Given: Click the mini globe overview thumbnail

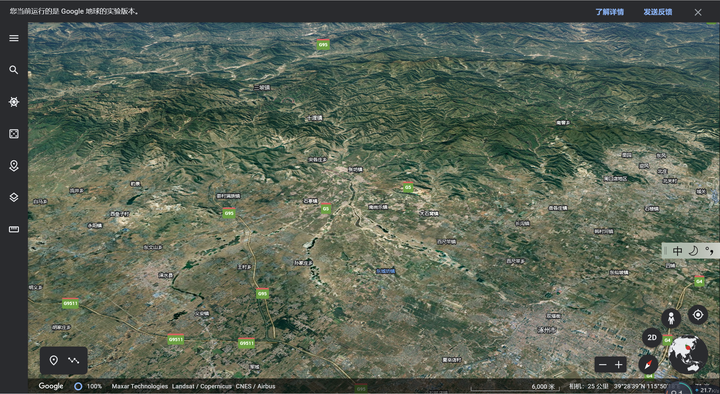Looking at the screenshot, I should 687,355.
